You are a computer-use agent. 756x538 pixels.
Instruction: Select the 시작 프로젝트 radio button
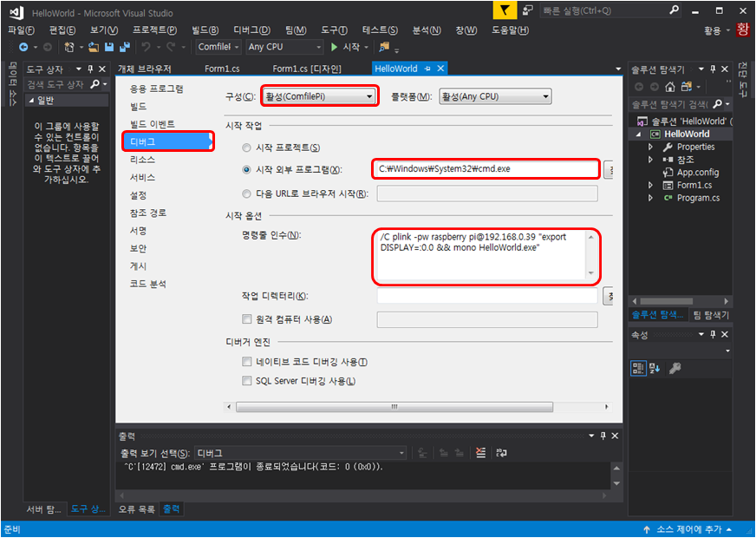pyautogui.click(x=248, y=148)
